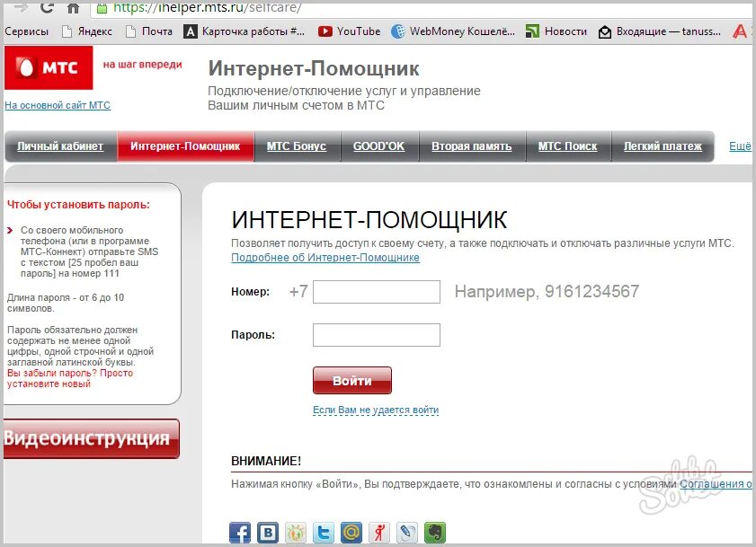Share via the Evernote elephant icon
Viewport: 756px width, 547px height.
tap(435, 533)
